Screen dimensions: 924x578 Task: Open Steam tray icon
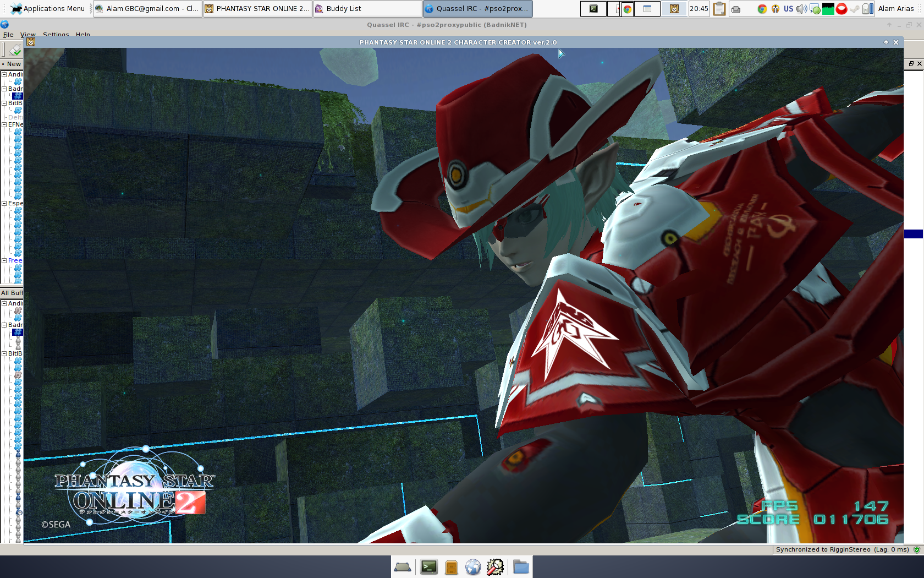[855, 9]
